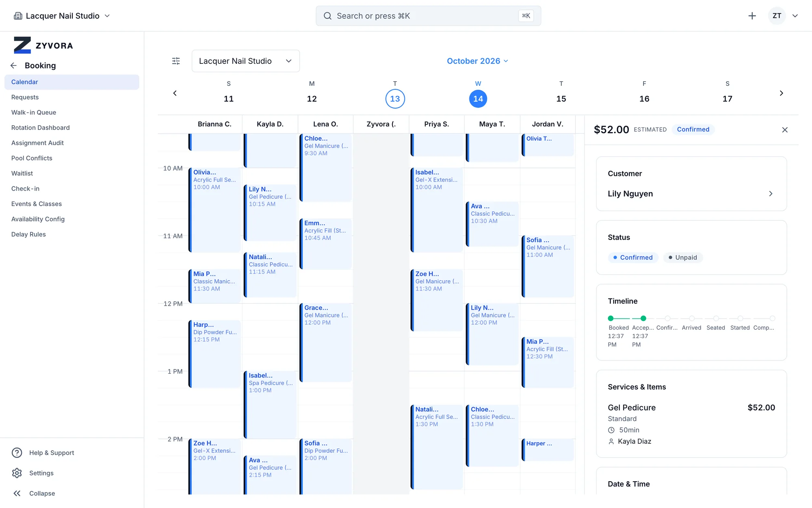Image resolution: width=812 pixels, height=508 pixels.
Task: Close the appointment details panel
Action: click(x=785, y=130)
